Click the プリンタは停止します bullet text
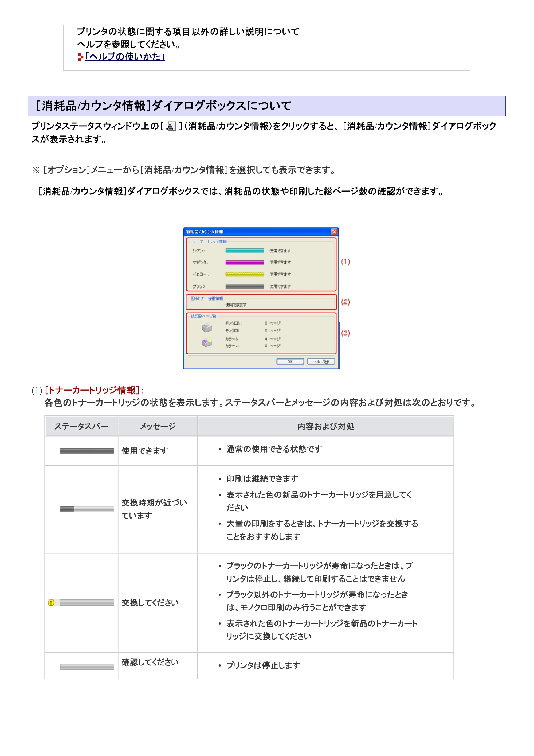The height and width of the screenshot is (756, 534). pyautogui.click(x=263, y=665)
